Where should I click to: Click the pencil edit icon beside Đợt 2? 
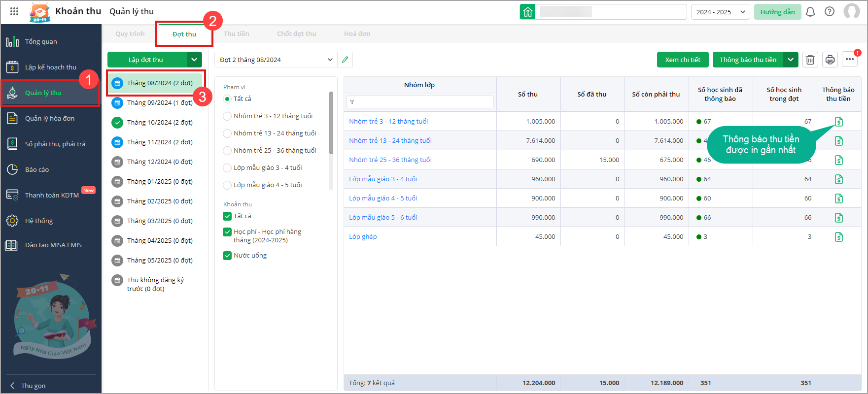point(345,60)
